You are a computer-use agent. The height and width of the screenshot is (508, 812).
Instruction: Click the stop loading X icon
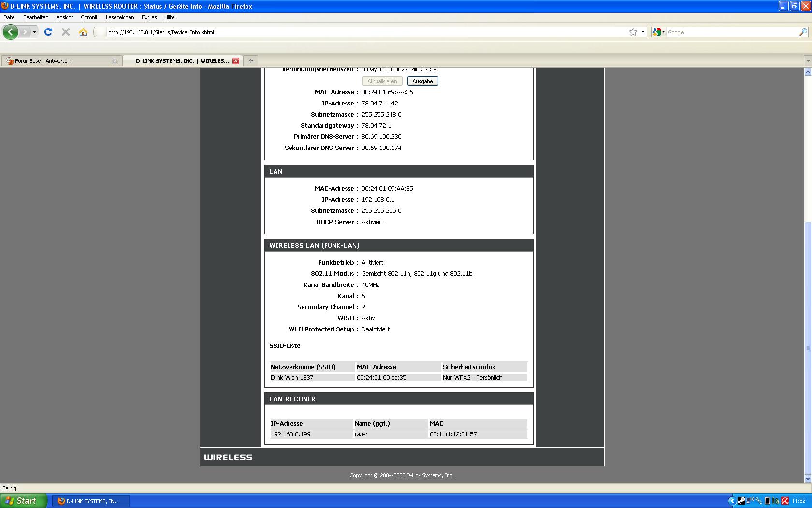tap(66, 32)
